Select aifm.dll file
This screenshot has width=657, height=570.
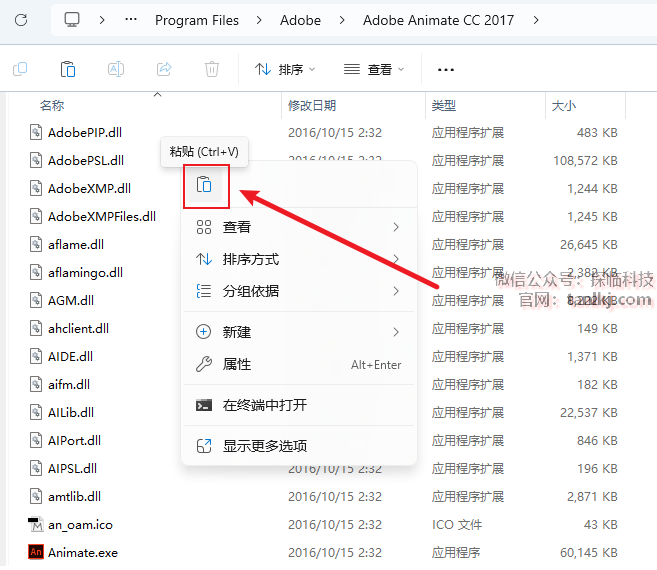tap(69, 384)
